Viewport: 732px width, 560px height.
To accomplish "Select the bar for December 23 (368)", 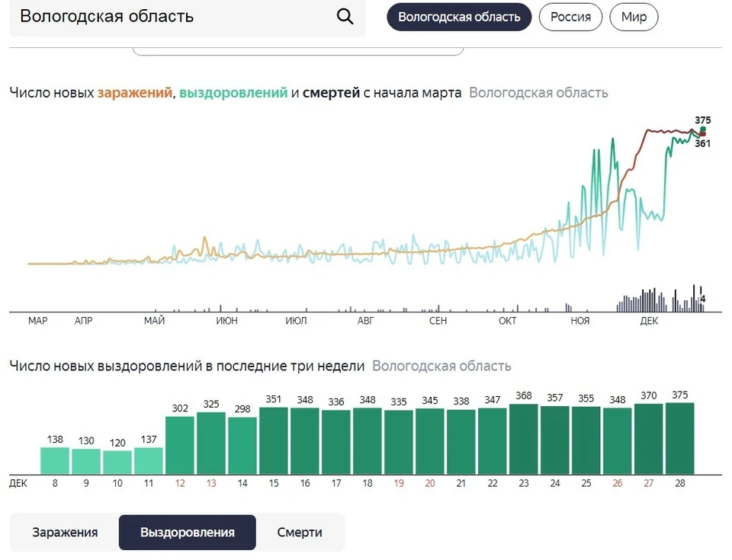I will pos(524,440).
